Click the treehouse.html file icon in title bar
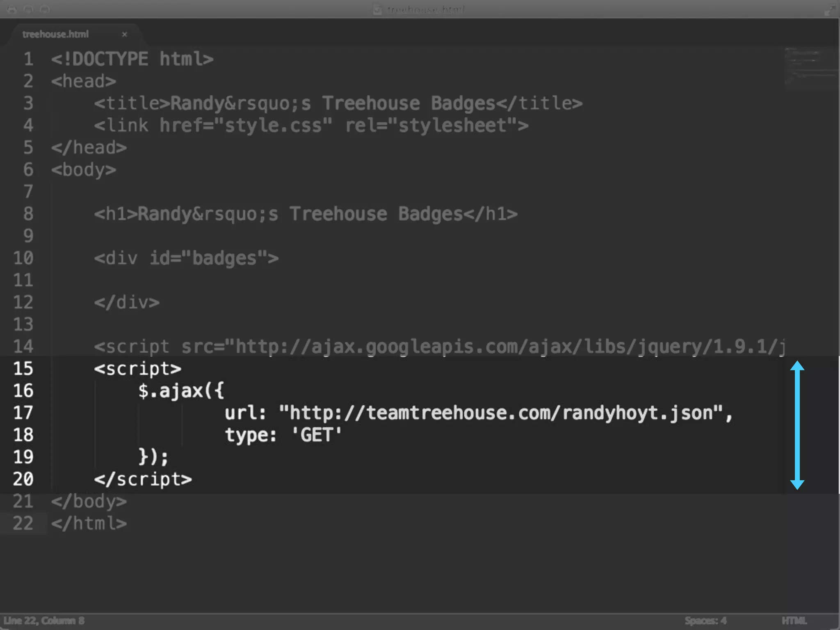Screen dimensions: 840x630 pos(377,9)
